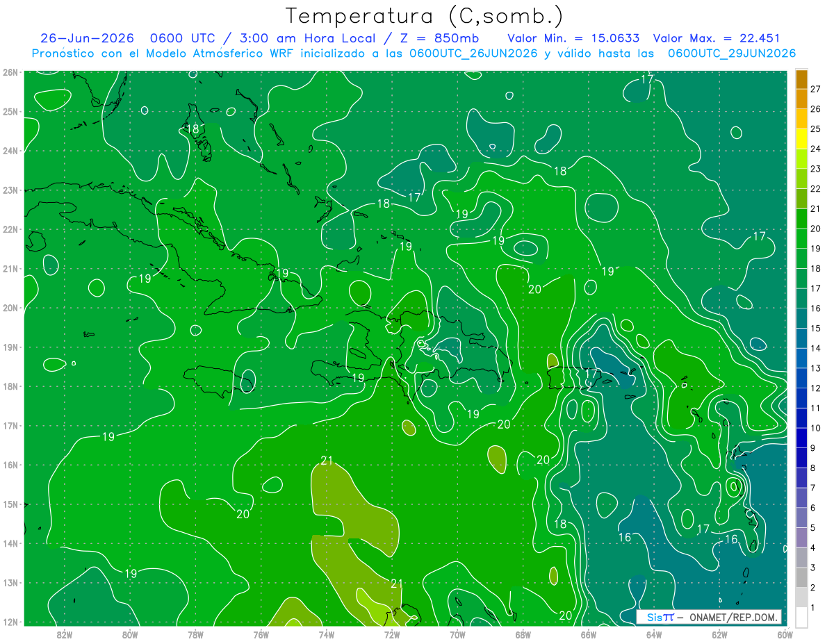The width and height of the screenshot is (834, 644).
Task: Click the 23N latitude axis label
Action: click(x=10, y=190)
